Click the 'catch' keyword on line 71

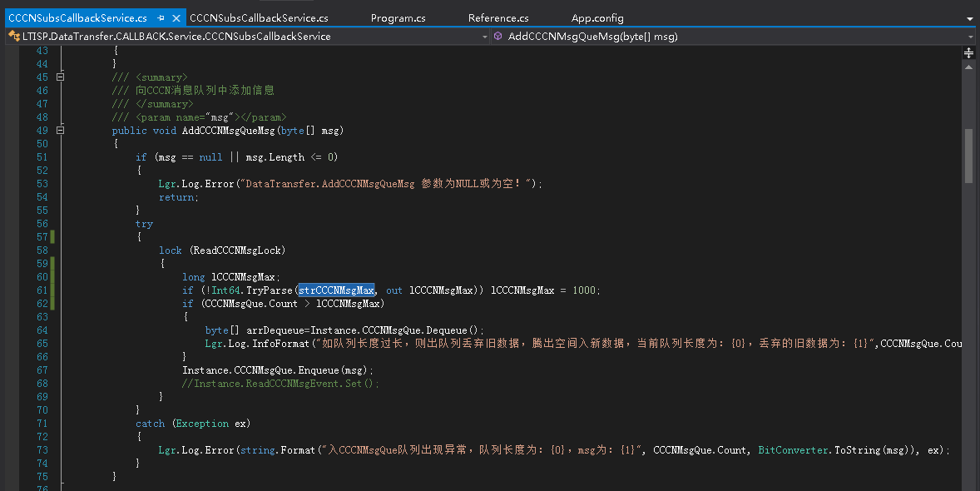tap(150, 424)
